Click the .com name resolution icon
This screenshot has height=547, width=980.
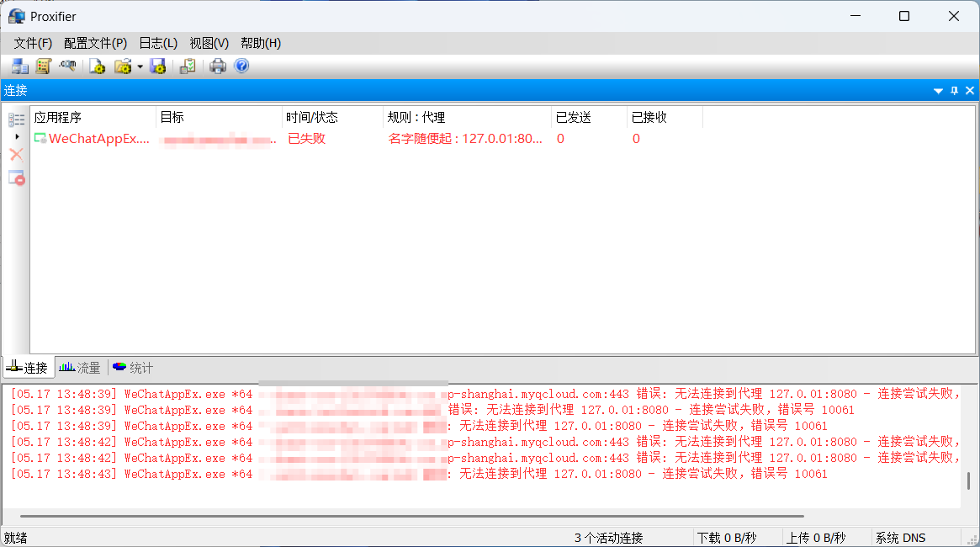(x=68, y=66)
